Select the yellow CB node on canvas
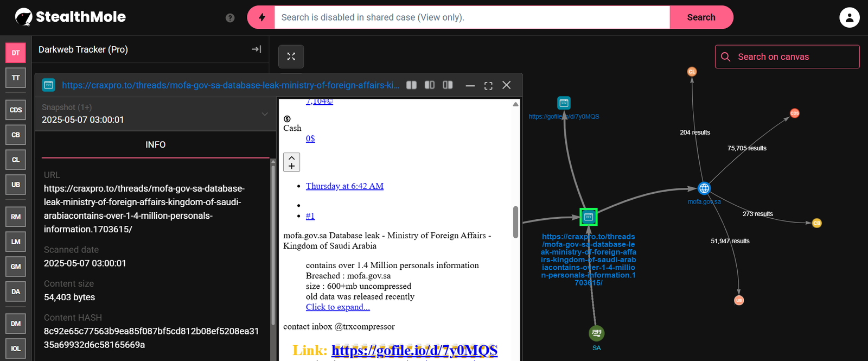The width and height of the screenshot is (868, 361). tap(817, 223)
